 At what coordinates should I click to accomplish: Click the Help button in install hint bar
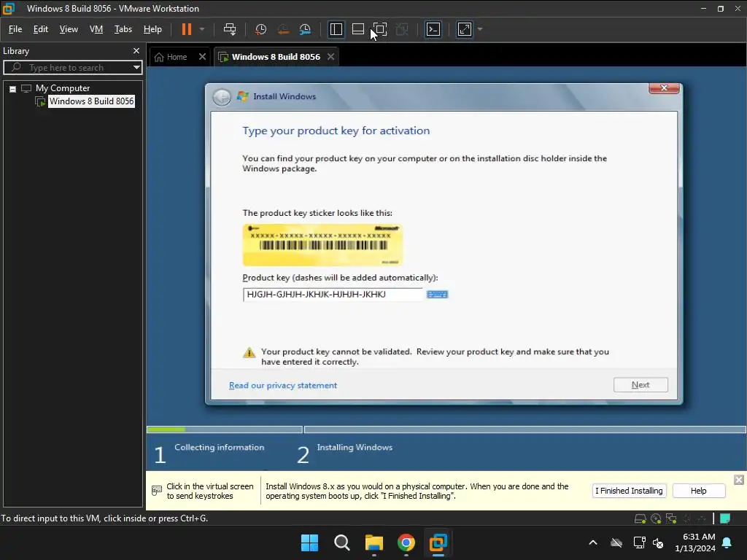698,491
